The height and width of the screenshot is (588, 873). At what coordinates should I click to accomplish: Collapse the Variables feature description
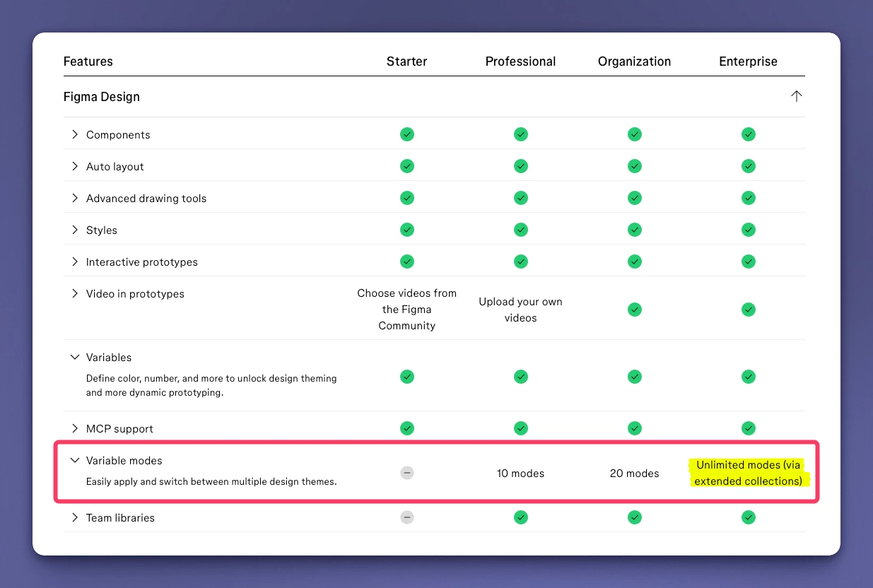click(x=74, y=357)
